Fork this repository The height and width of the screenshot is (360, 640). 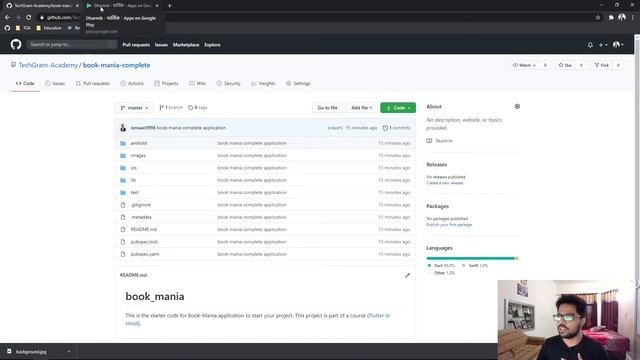pos(602,65)
